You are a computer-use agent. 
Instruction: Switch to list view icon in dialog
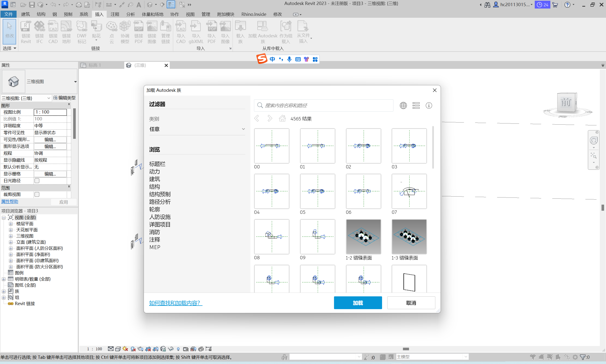click(416, 105)
